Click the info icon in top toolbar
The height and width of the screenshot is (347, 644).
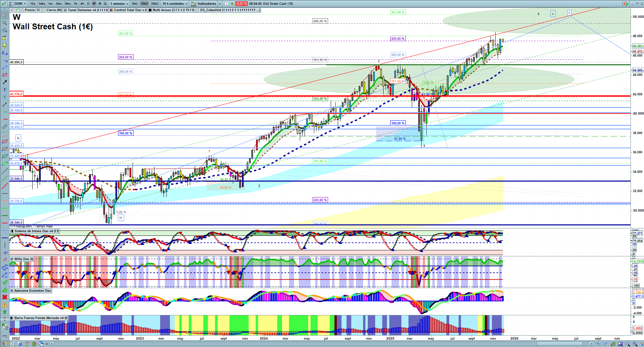click(x=226, y=4)
